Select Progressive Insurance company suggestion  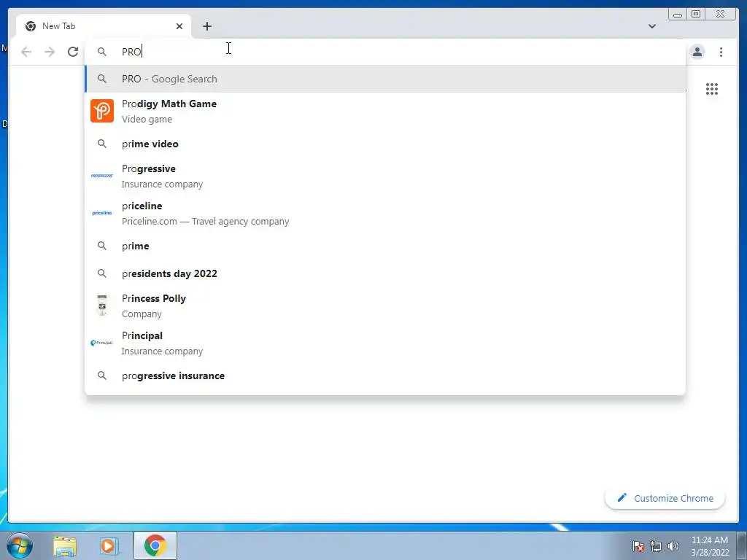(385, 176)
